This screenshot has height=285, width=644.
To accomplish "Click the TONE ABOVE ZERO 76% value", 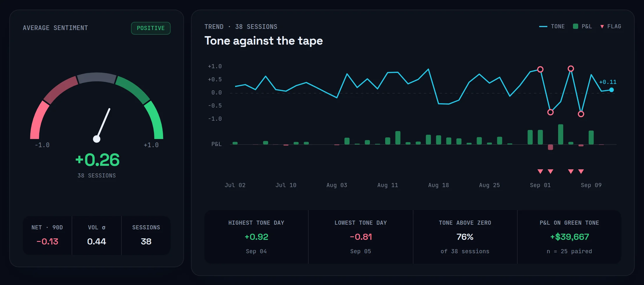I will pyautogui.click(x=465, y=237).
